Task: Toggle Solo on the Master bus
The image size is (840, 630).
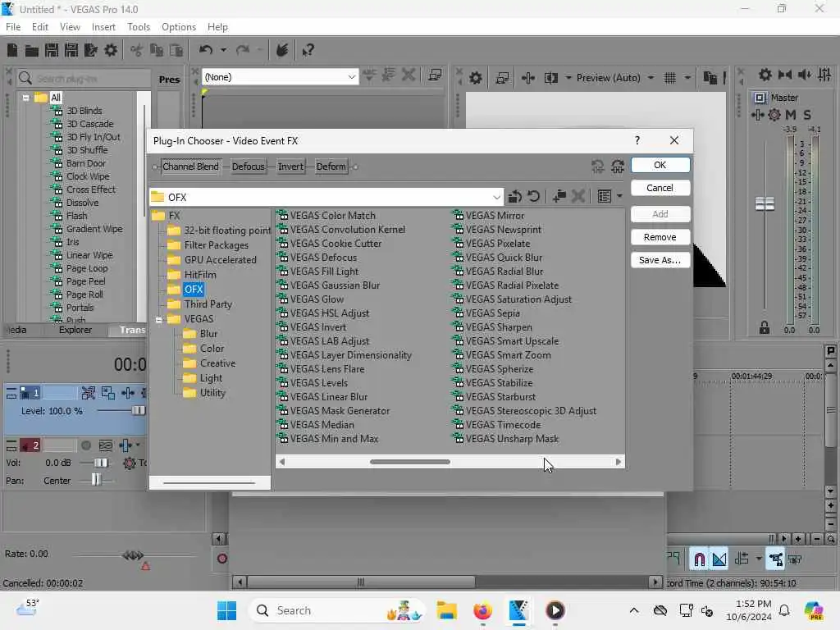Action: tap(807, 115)
